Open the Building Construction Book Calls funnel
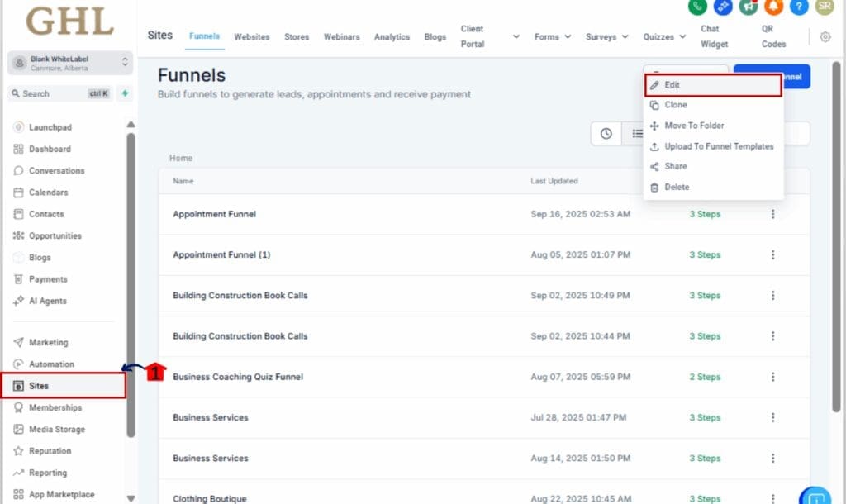 (240, 296)
